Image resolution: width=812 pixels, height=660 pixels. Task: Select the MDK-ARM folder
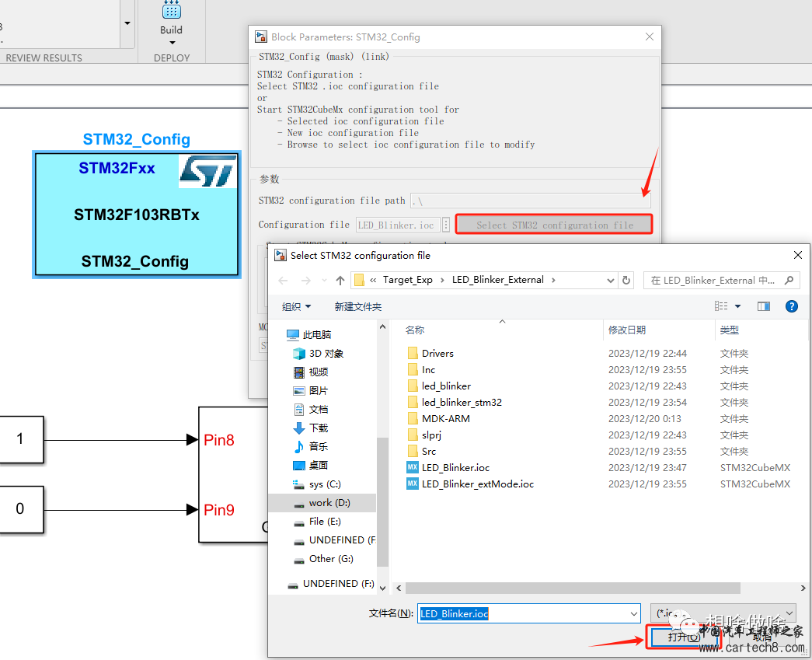click(445, 418)
